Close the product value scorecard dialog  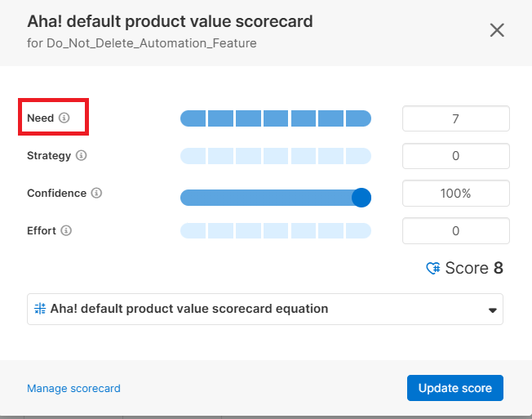(x=497, y=30)
